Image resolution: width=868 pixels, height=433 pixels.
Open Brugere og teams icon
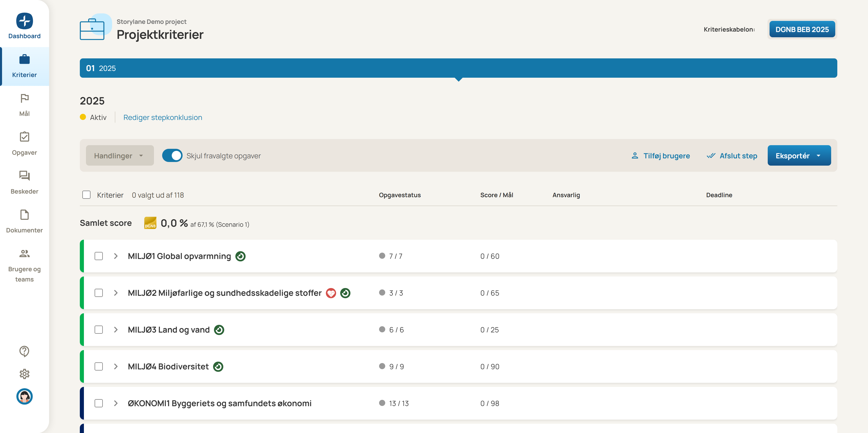[24, 253]
